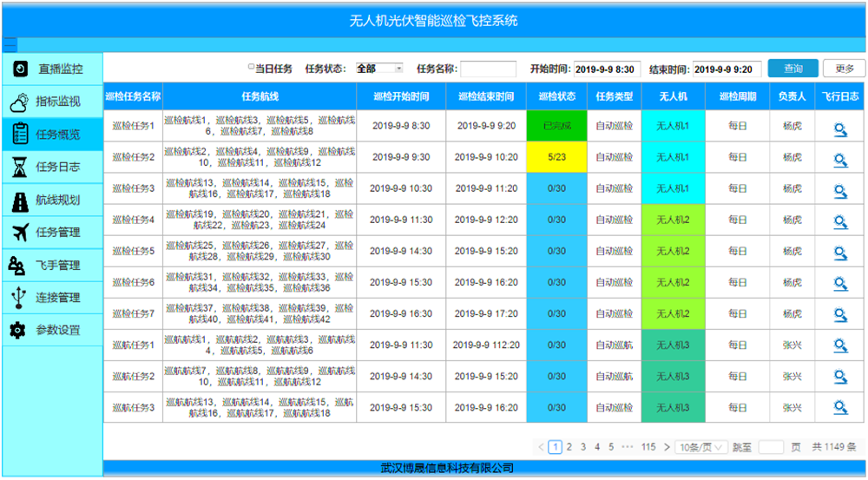This screenshot has width=868, height=480.
Task: Click the 查询 search button
Action: click(792, 69)
